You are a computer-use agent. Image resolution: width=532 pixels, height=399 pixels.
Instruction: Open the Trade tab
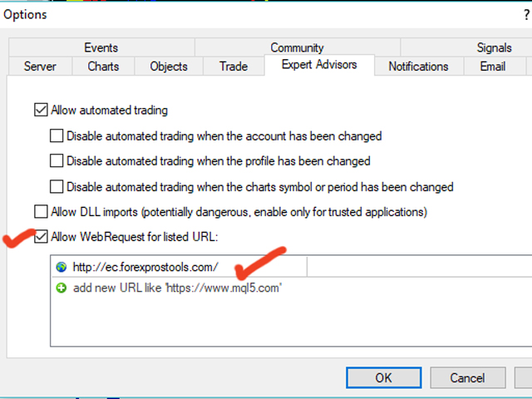234,66
